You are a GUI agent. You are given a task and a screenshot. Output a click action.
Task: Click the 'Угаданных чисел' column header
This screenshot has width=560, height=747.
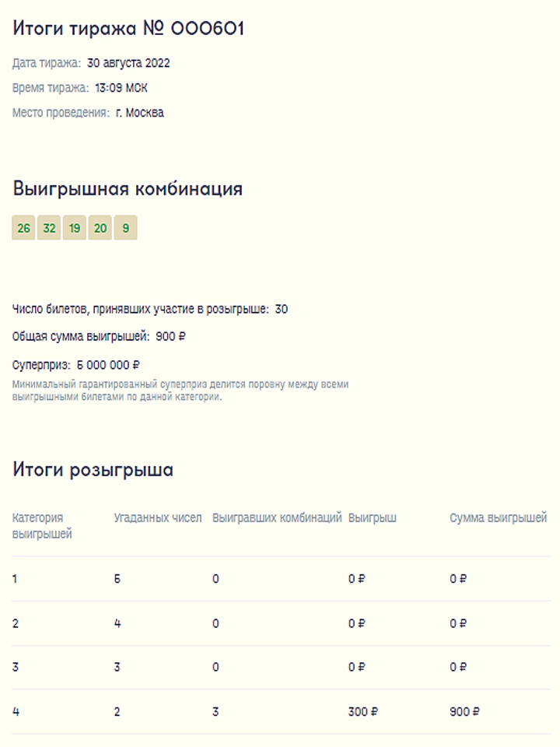[158, 518]
